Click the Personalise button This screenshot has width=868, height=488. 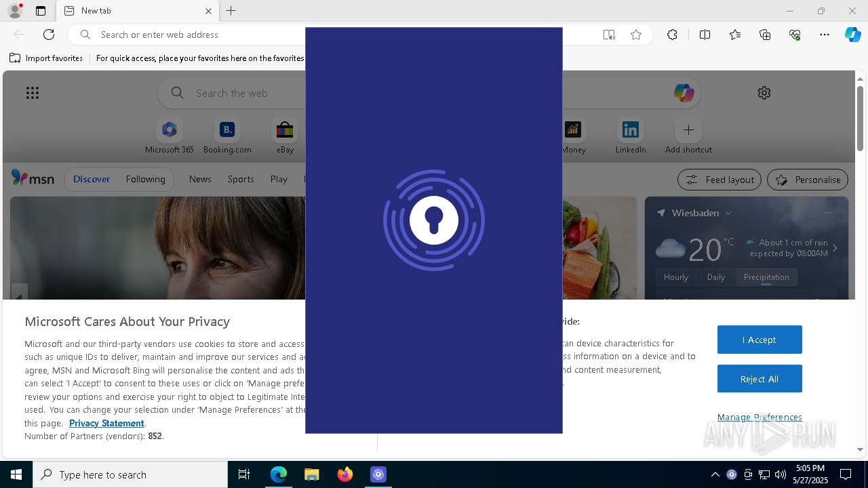pyautogui.click(x=808, y=180)
